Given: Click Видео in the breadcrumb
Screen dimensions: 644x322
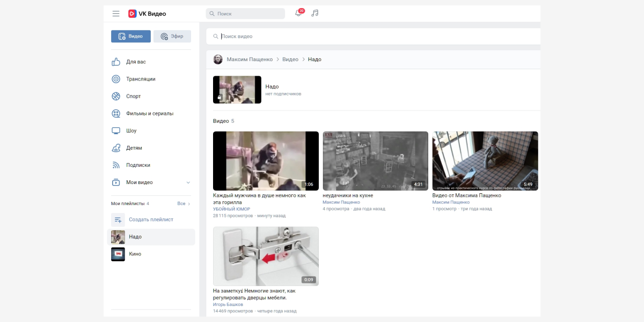Looking at the screenshot, I should pyautogui.click(x=290, y=59).
